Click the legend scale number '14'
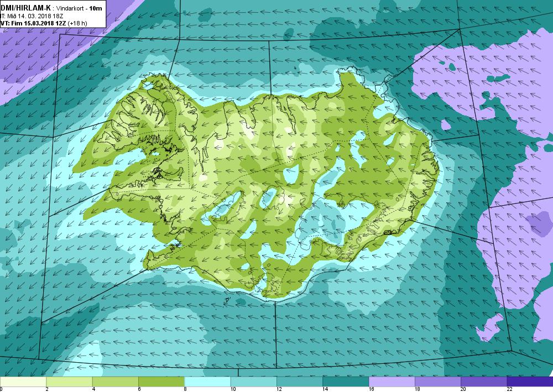 click(325, 389)
